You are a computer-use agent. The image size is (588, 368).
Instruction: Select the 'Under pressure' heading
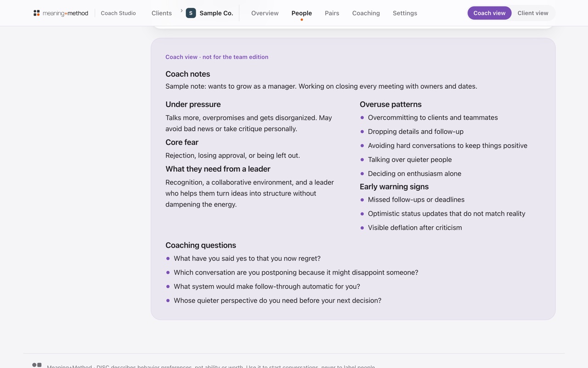click(193, 104)
